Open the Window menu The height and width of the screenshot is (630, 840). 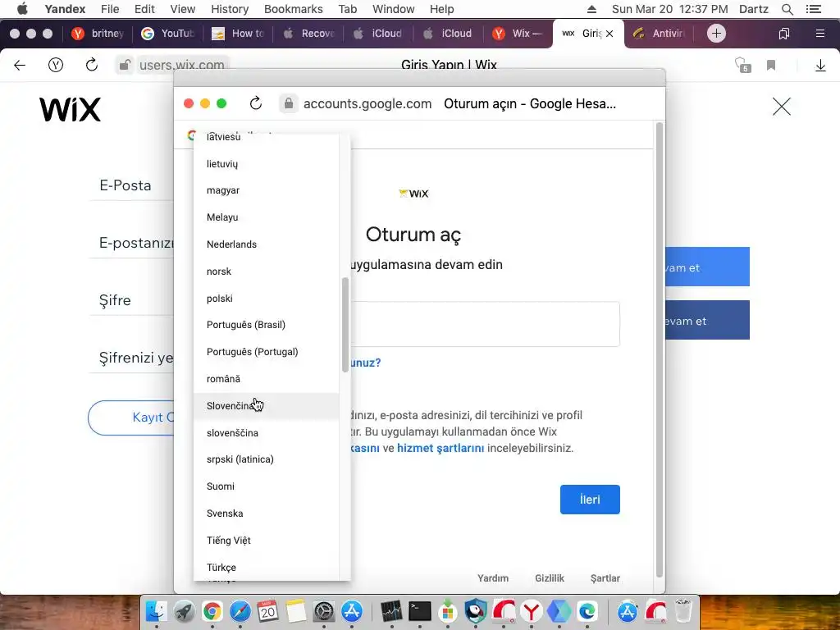393,9
